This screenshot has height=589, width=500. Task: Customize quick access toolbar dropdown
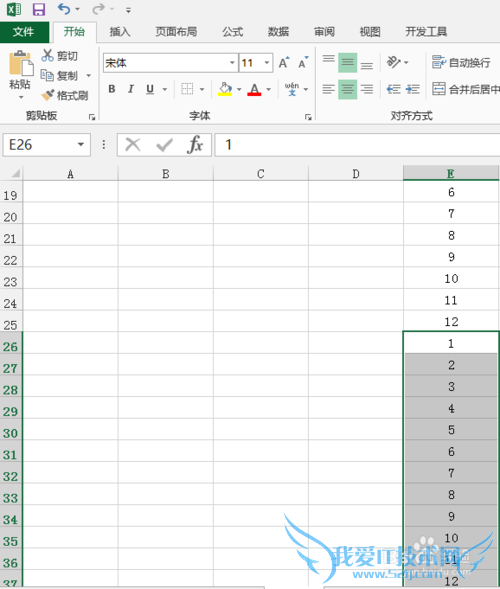[x=128, y=10]
